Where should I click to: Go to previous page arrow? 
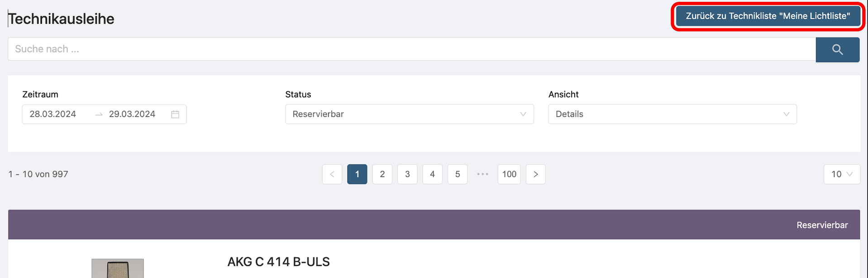[332, 174]
